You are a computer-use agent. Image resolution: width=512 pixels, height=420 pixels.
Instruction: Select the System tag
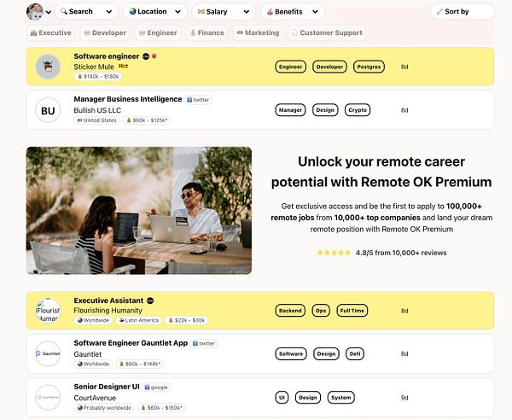point(340,398)
